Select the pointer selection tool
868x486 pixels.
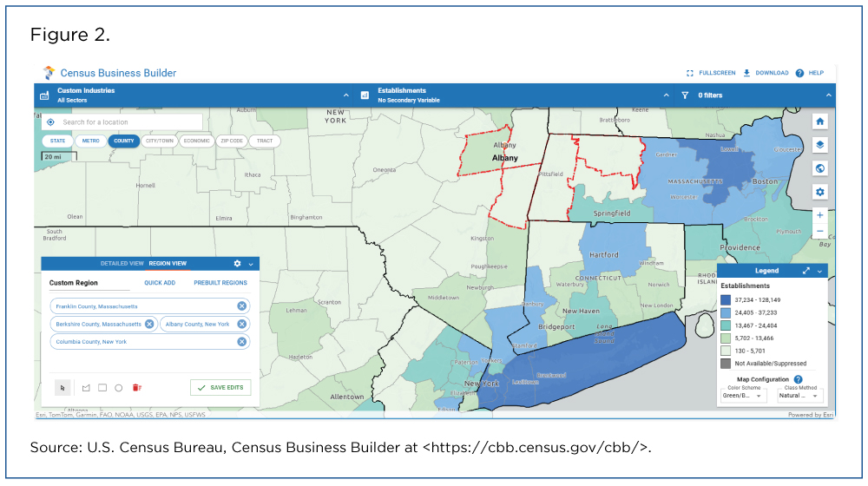pos(62,388)
